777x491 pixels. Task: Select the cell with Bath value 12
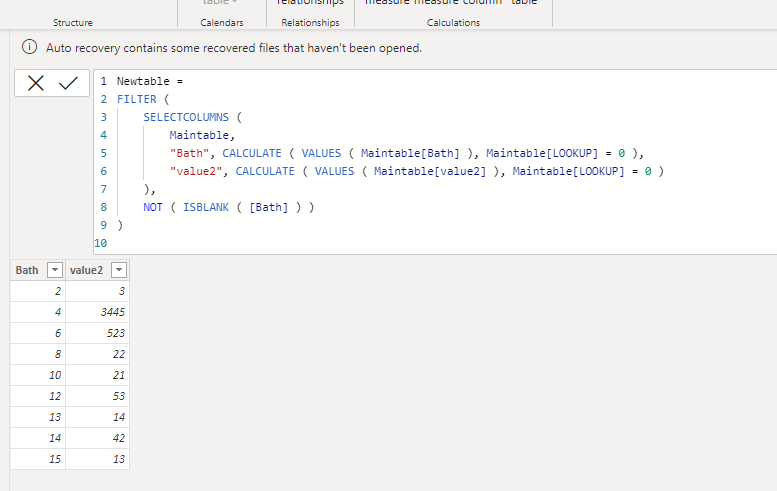[38, 396]
